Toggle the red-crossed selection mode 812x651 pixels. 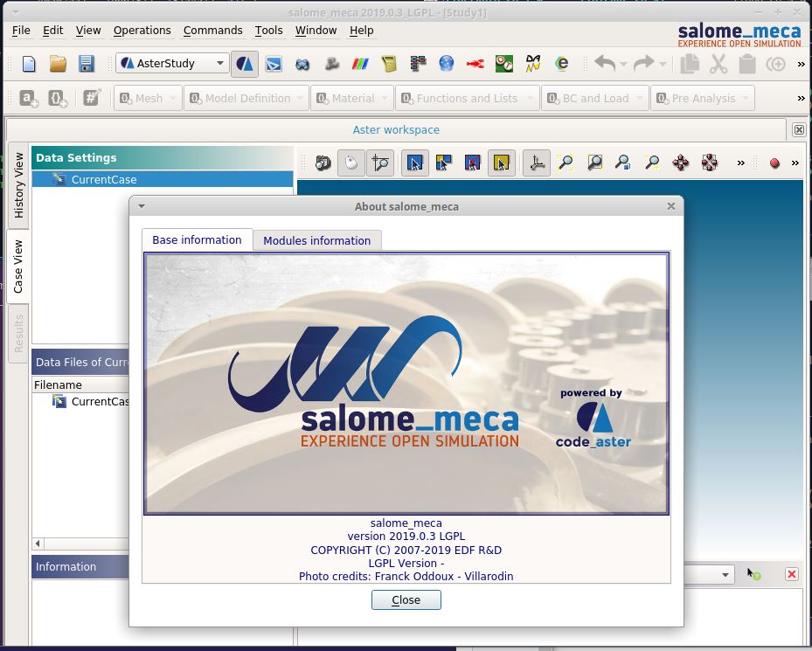point(472,163)
